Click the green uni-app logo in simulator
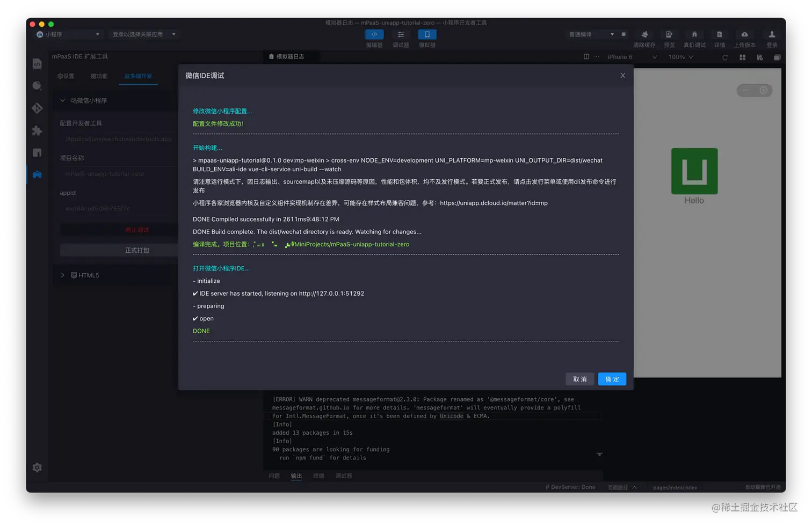 [x=694, y=171]
